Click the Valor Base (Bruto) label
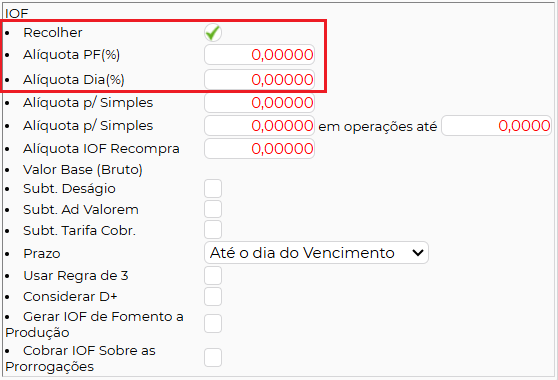Screen dimensions: 558x380 point(83,170)
